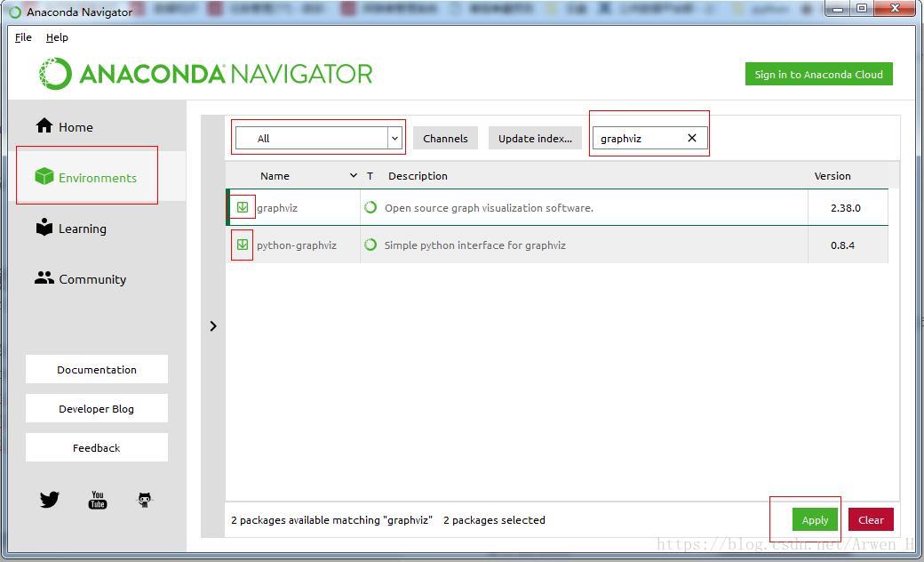Click the green Environments cube icon

pos(44,176)
